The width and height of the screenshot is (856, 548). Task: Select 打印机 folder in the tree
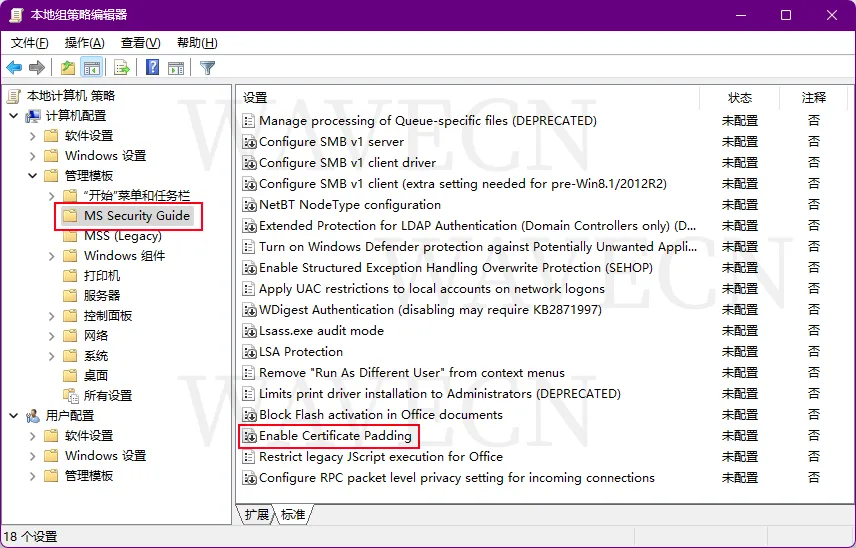click(102, 276)
